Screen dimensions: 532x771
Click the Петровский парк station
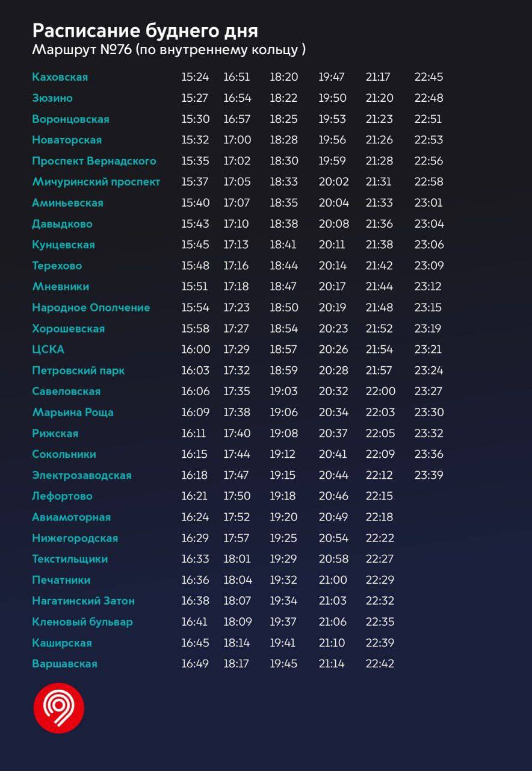[x=78, y=370]
